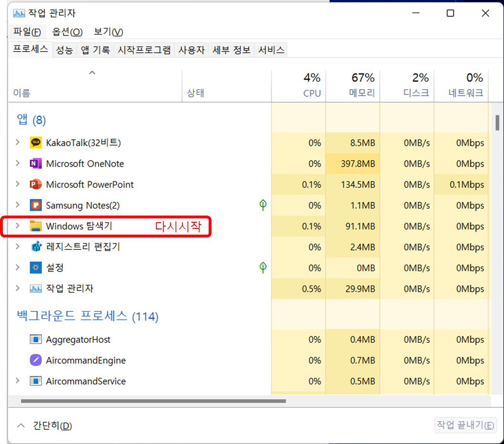Viewport: 504px width, 444px height.
Task: Click the horizontal scrollbar thumb
Action: 153,401
